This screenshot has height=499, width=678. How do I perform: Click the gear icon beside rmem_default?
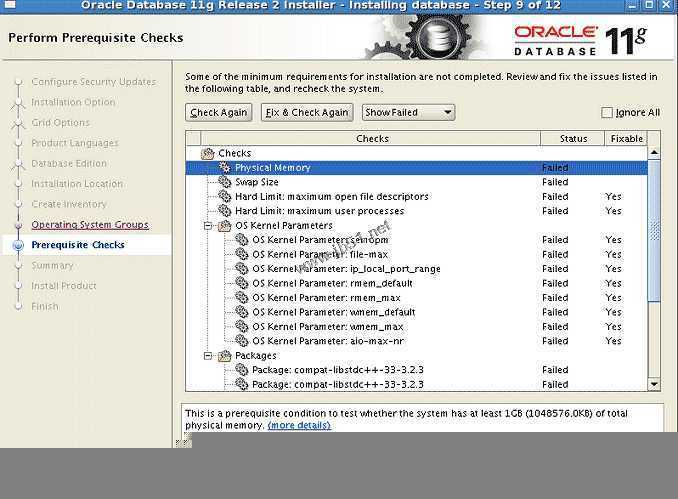tap(241, 283)
